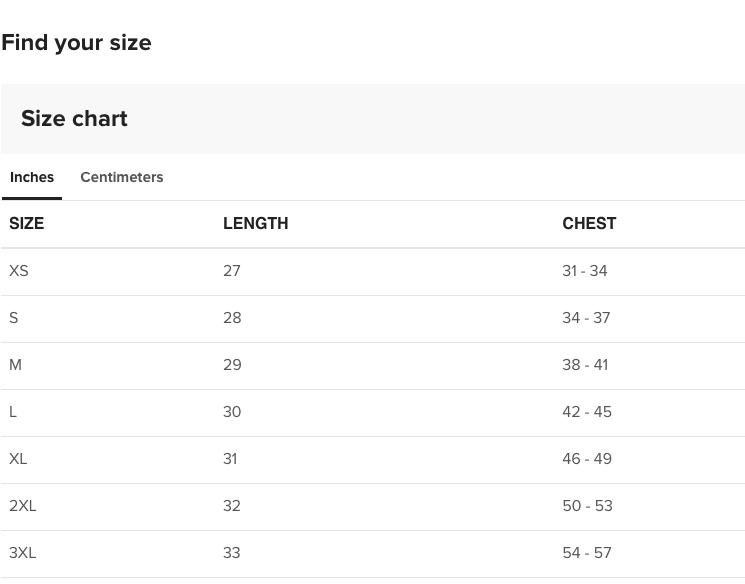745x584 pixels.
Task: Click the Size chart heading
Action: [x=74, y=119]
